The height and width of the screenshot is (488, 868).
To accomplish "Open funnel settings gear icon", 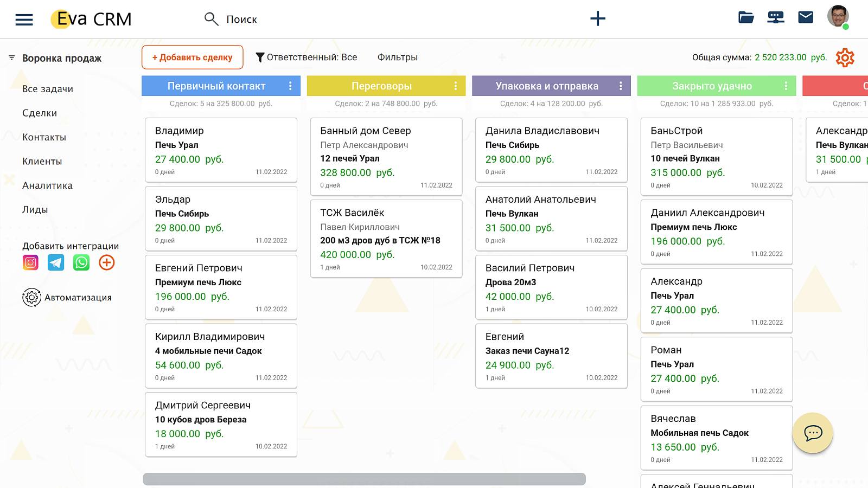I will tap(845, 57).
